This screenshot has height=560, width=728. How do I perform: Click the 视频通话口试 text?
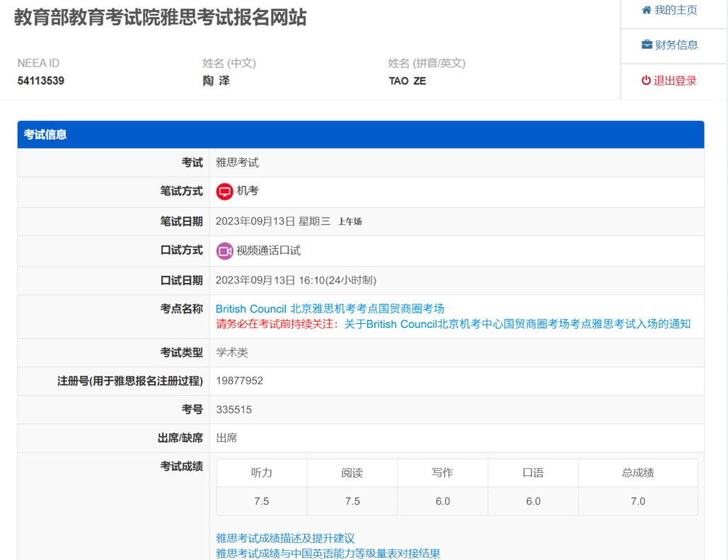point(268,250)
